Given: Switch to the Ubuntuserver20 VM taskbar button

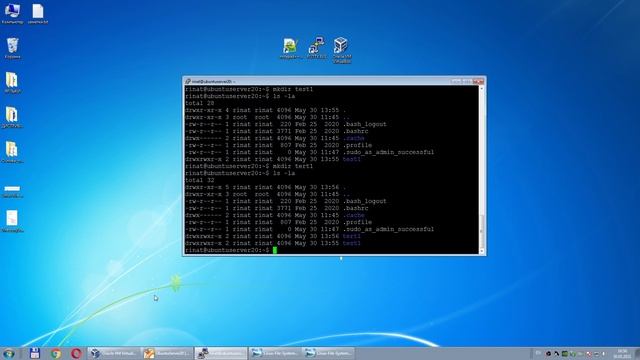Looking at the screenshot, I should click(x=167, y=353).
